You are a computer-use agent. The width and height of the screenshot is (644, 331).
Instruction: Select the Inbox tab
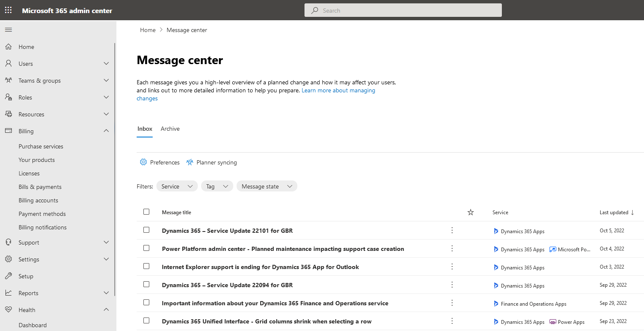point(145,129)
